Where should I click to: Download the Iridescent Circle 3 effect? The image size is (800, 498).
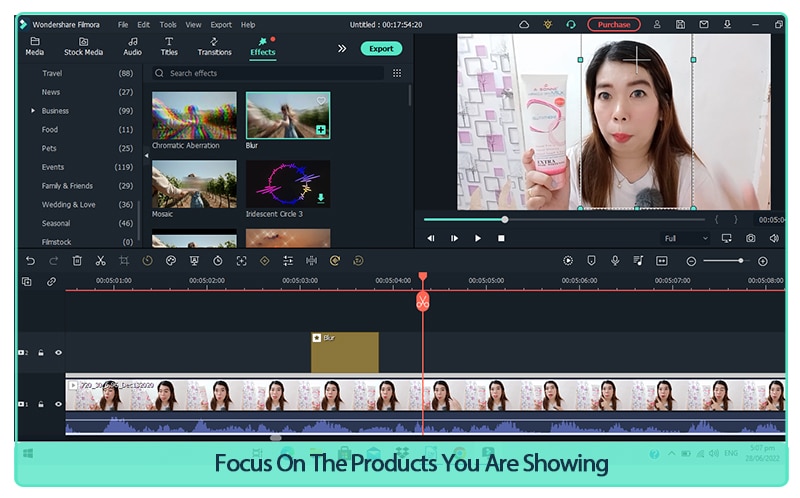(321, 197)
